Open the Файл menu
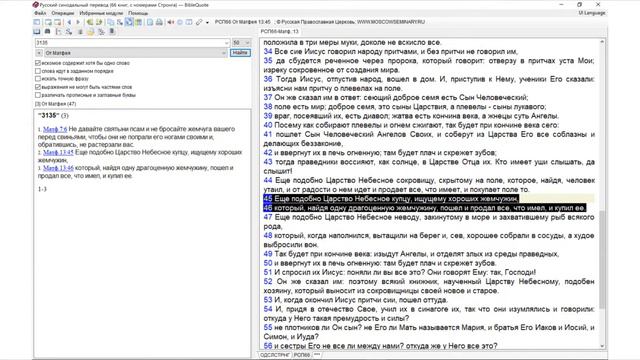The width and height of the screenshot is (640, 360). [40, 13]
